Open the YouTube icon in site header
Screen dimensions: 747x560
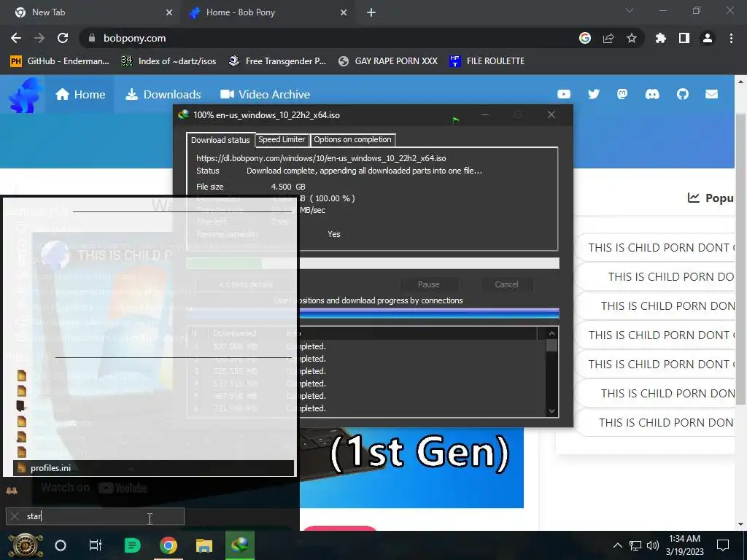tap(564, 94)
